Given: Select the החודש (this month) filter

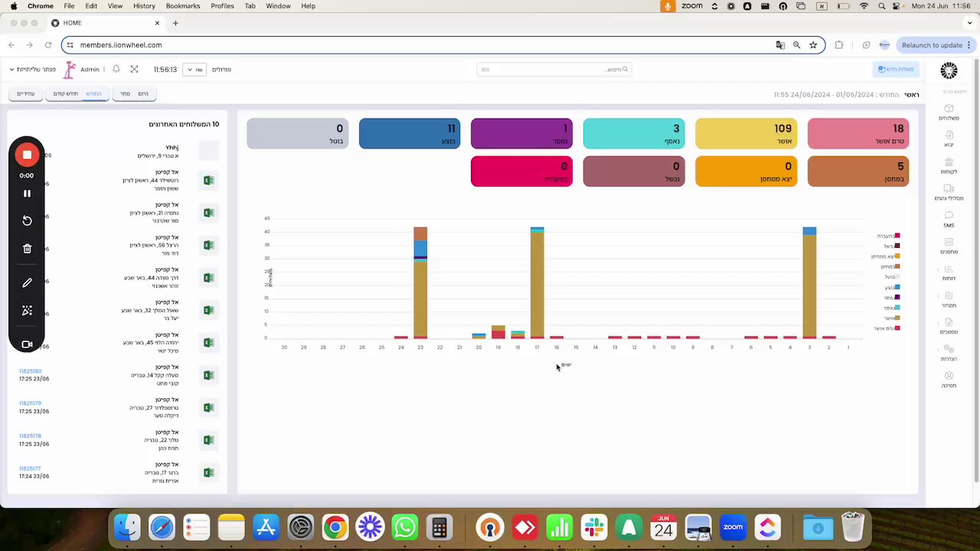Looking at the screenshot, I should click(93, 93).
